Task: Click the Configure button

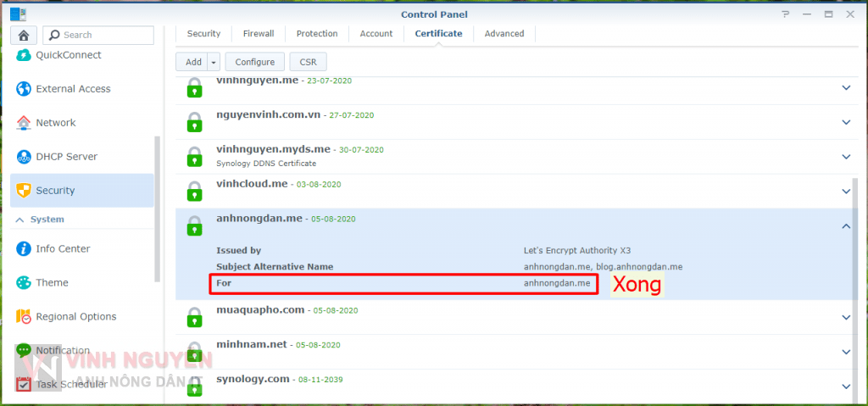Action: point(255,62)
